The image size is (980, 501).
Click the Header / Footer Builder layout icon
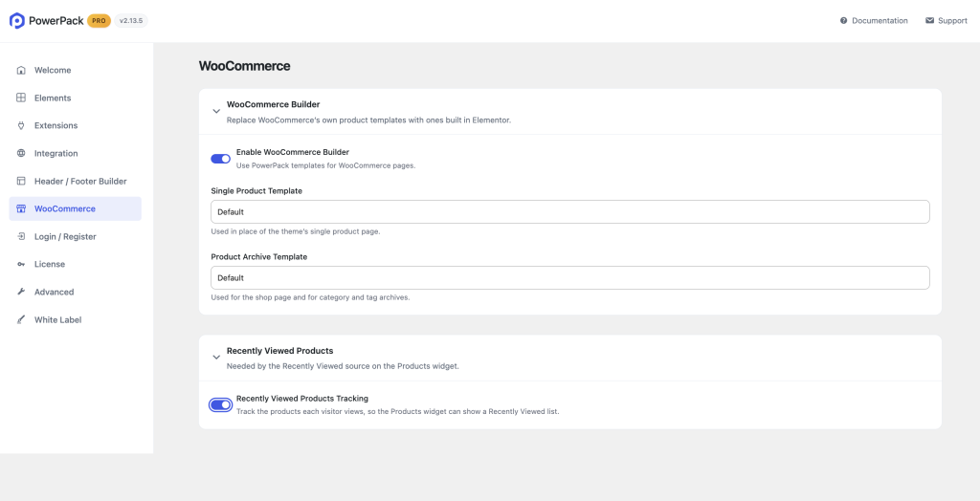(x=21, y=181)
